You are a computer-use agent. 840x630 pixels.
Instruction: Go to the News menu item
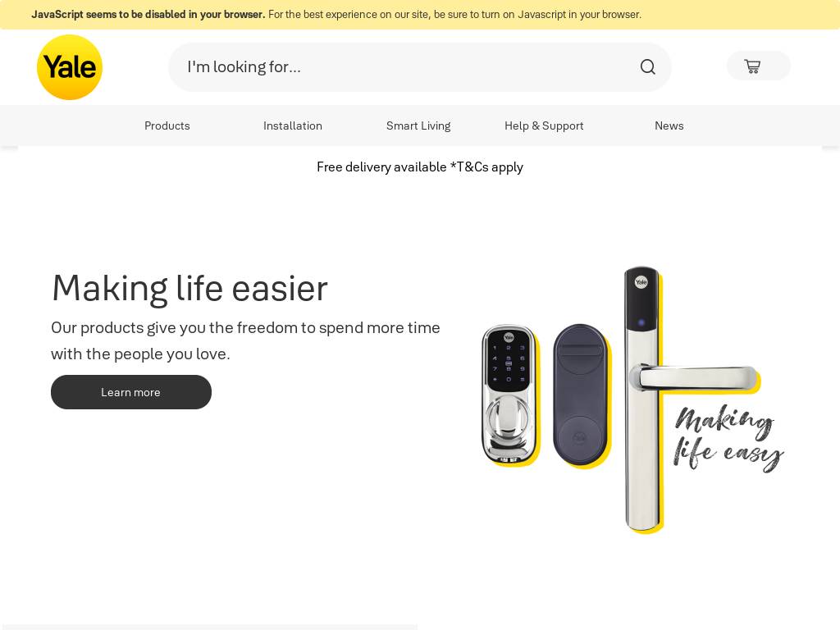(669, 126)
